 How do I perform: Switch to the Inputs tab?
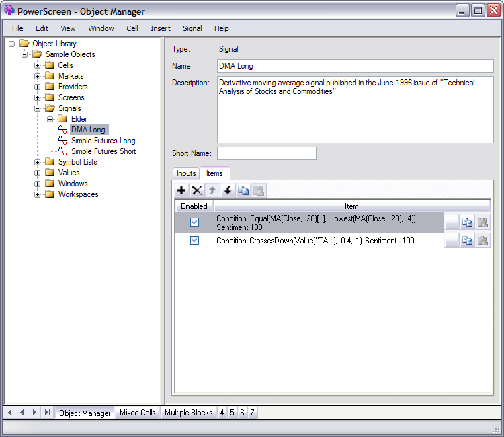pyautogui.click(x=186, y=173)
